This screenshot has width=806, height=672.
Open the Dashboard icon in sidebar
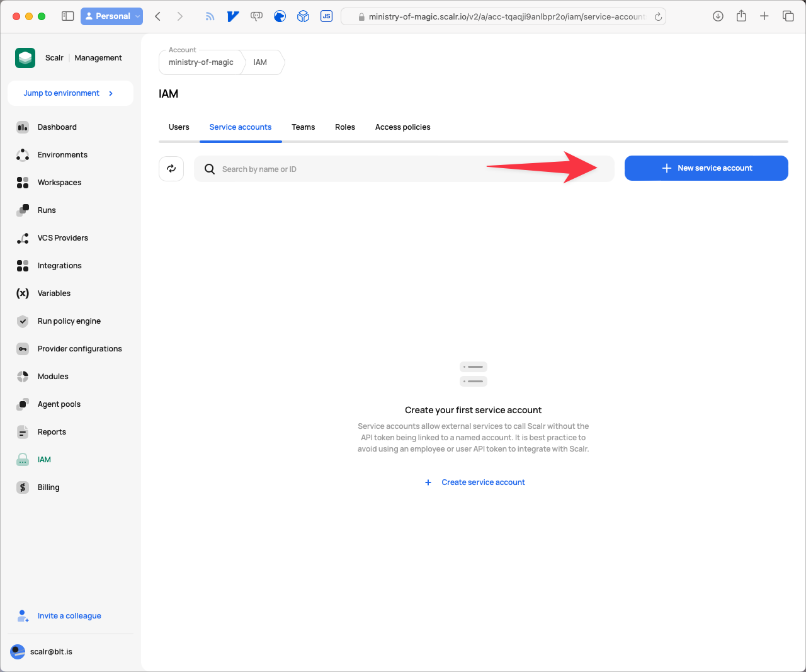click(x=23, y=127)
